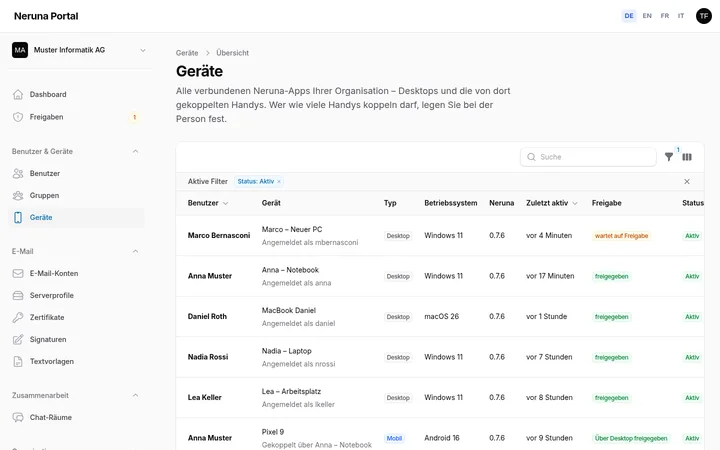Focus the Suche search field

click(588, 157)
